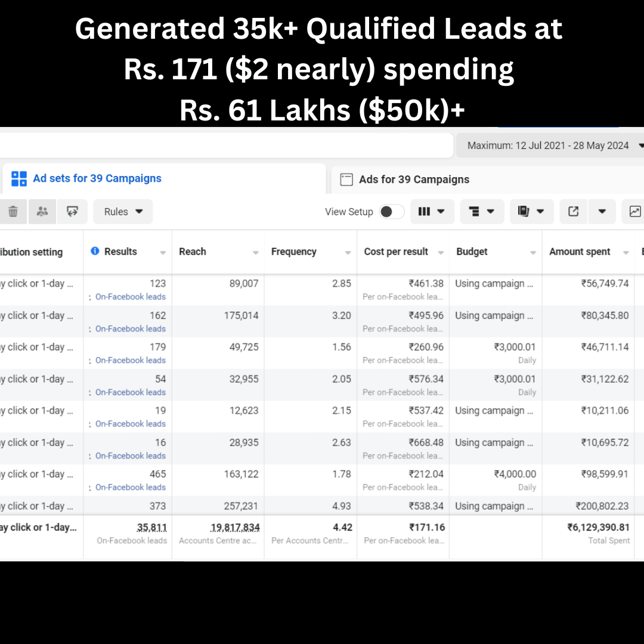Click the Results column info icon
Screen dimensions: 644x644
click(95, 252)
